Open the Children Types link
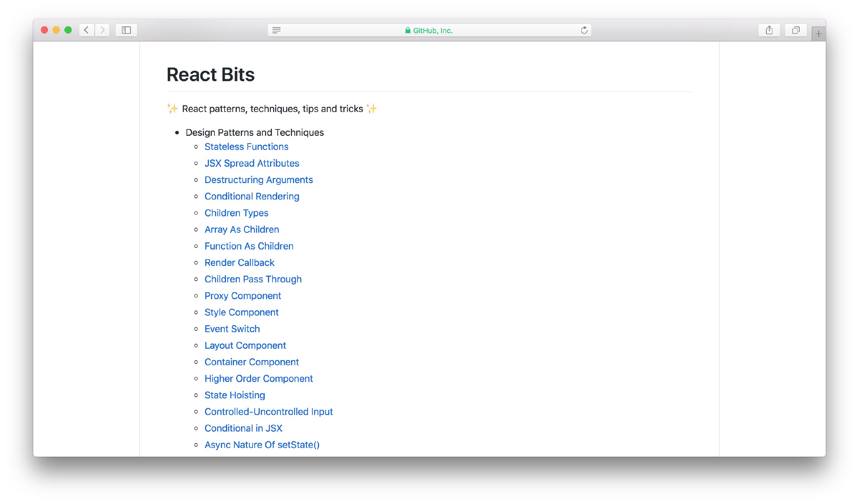This screenshot has height=504, width=859. pyautogui.click(x=236, y=213)
